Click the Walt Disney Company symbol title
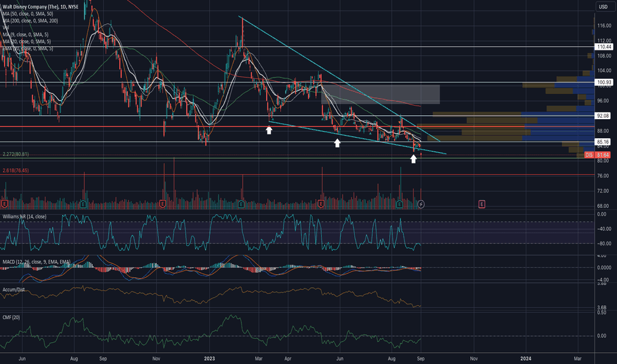 (x=40, y=7)
